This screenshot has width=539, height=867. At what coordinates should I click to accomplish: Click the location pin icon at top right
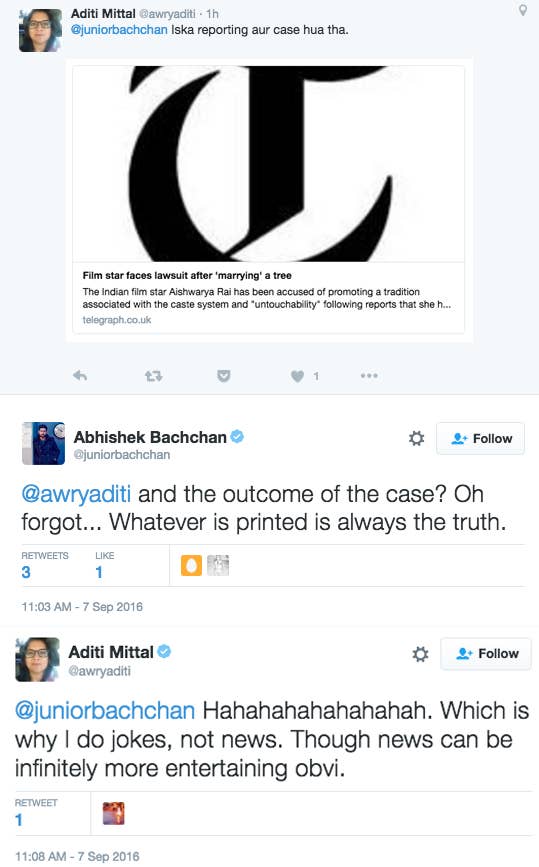(x=522, y=10)
